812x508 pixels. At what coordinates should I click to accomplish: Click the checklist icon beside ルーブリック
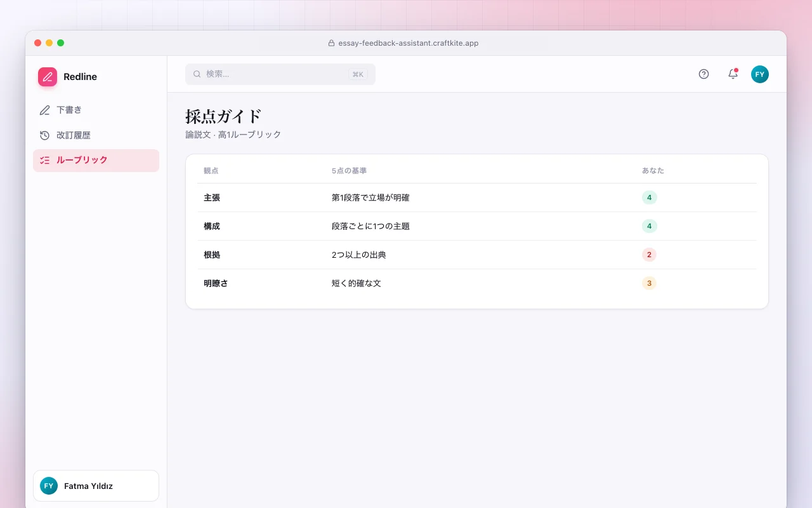(44, 160)
